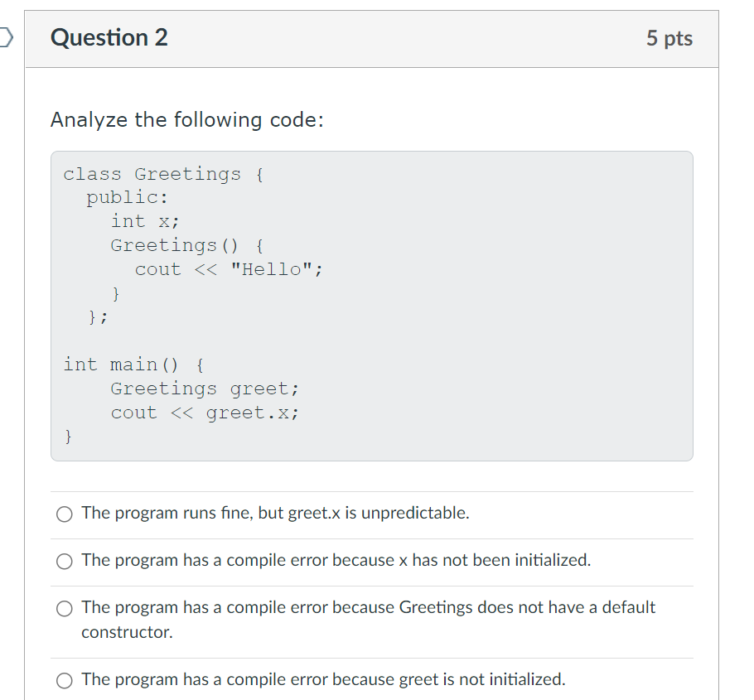Click the 'cout << greet.x;' line
The image size is (754, 700).
[x=205, y=413]
